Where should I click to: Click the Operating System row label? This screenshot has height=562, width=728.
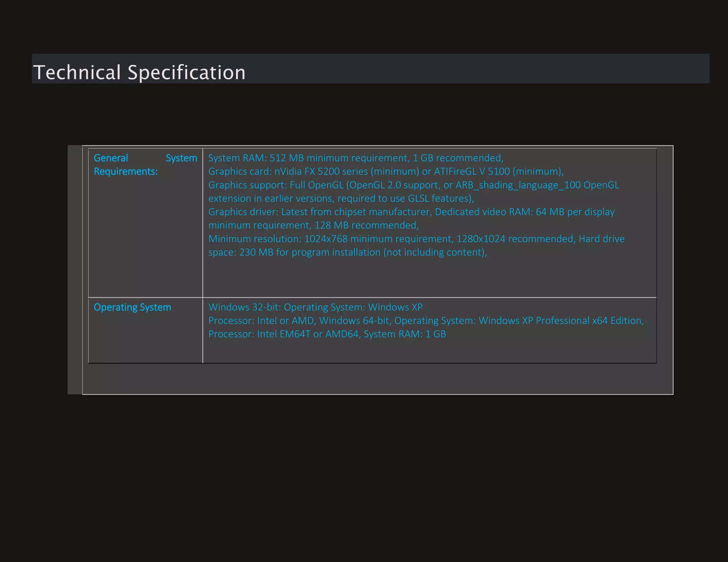pos(132,307)
